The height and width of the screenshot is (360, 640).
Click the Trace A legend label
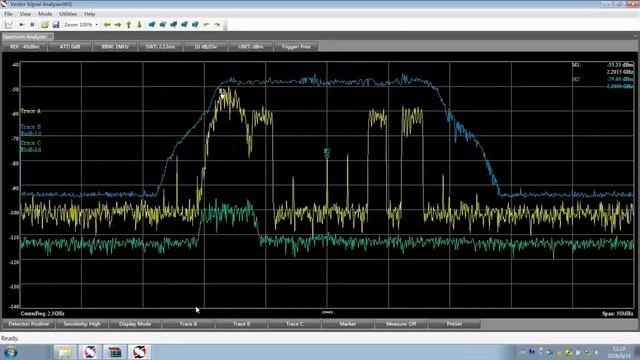[x=31, y=111]
